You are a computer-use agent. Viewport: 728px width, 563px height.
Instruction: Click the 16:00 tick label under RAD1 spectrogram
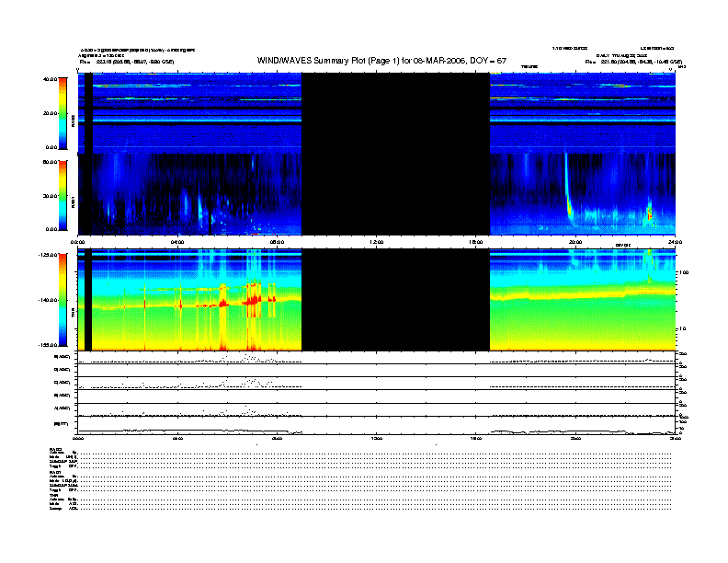pos(476,242)
